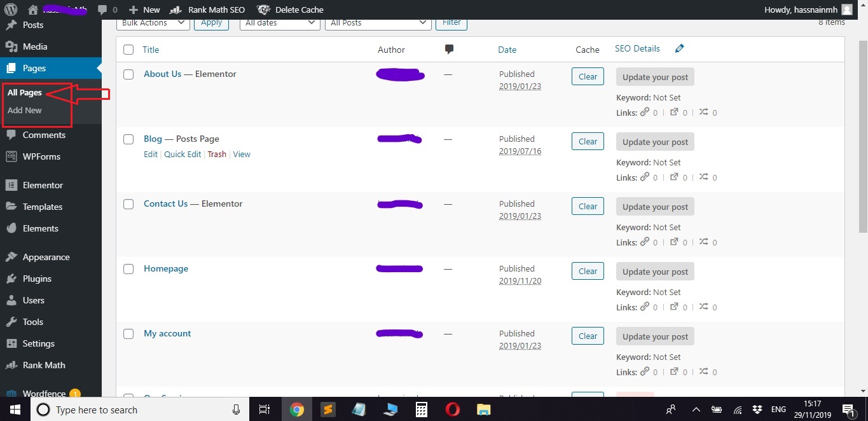The image size is (868, 421).
Task: Click View link under Blog
Action: click(242, 155)
